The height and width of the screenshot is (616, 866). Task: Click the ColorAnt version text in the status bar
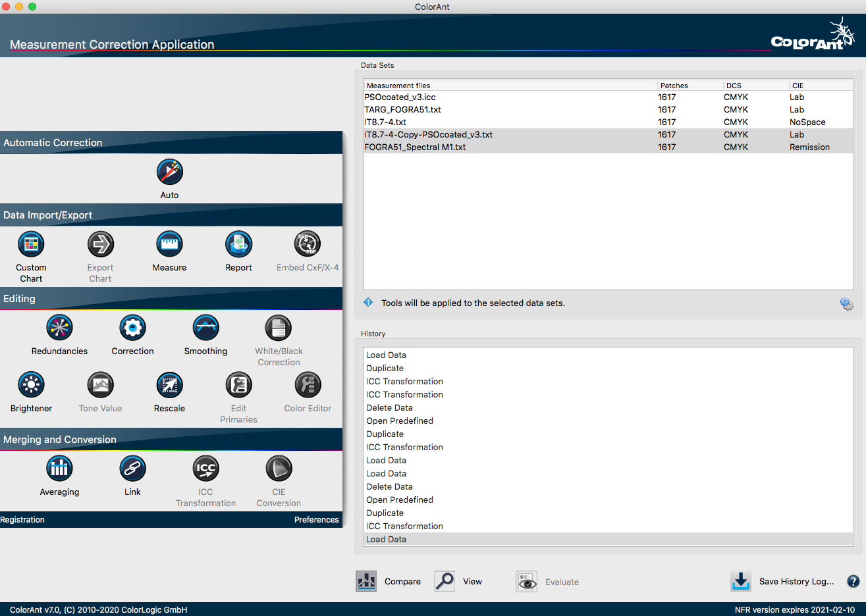point(99,610)
